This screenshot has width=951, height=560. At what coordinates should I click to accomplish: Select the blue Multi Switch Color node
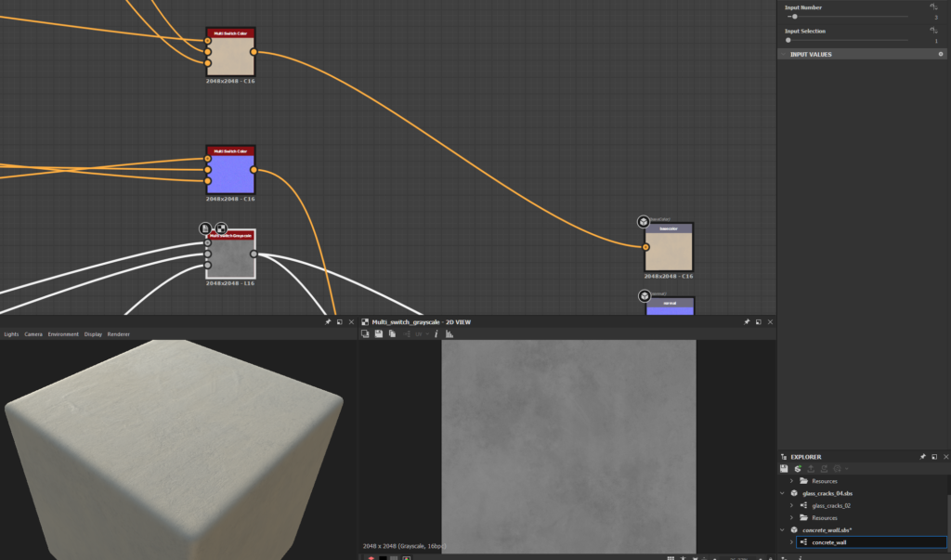click(230, 170)
